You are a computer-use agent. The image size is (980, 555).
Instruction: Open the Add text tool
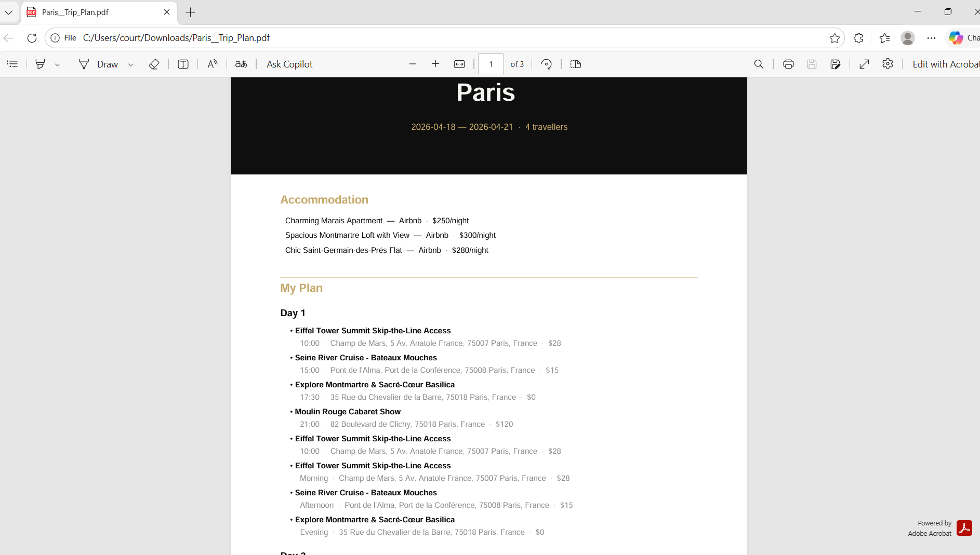coord(183,64)
